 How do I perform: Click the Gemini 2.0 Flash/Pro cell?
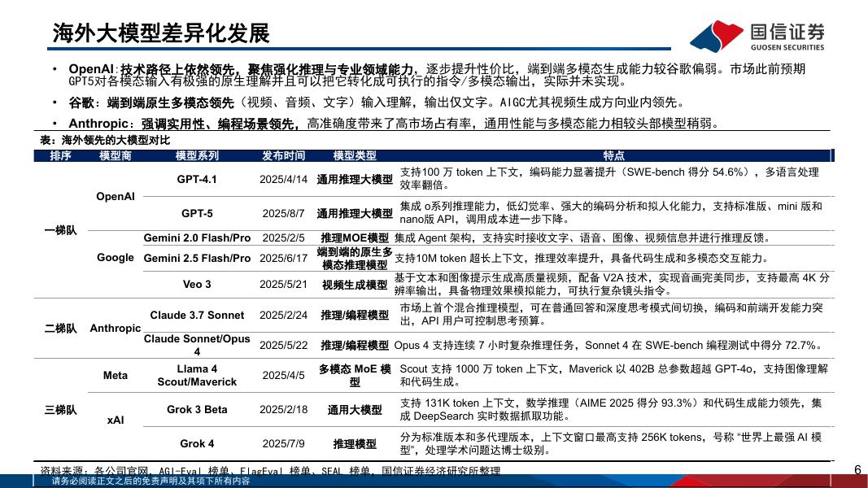pyautogui.click(x=198, y=237)
